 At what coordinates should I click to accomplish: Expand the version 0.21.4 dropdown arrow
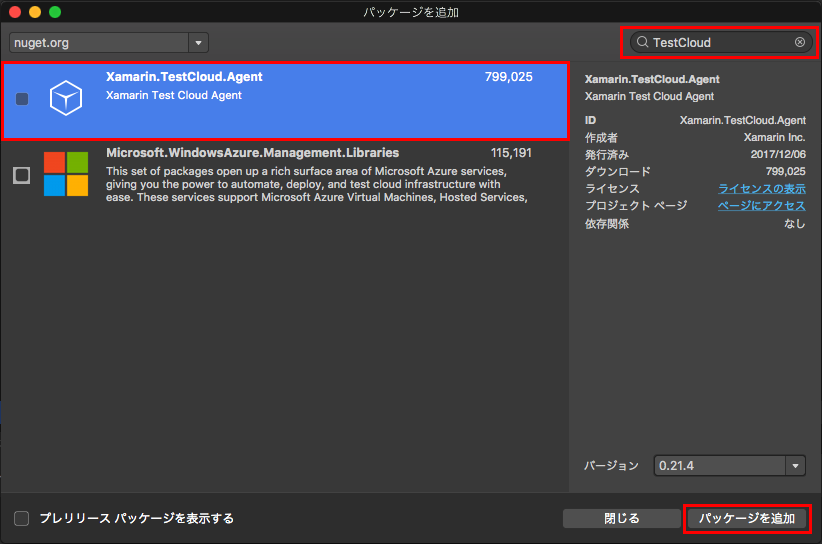[795, 465]
